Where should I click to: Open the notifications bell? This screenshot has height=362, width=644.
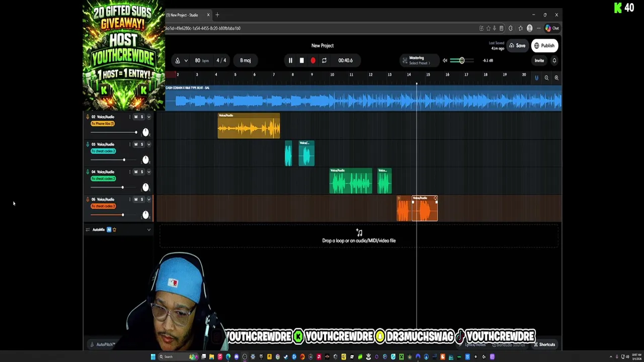[554, 60]
